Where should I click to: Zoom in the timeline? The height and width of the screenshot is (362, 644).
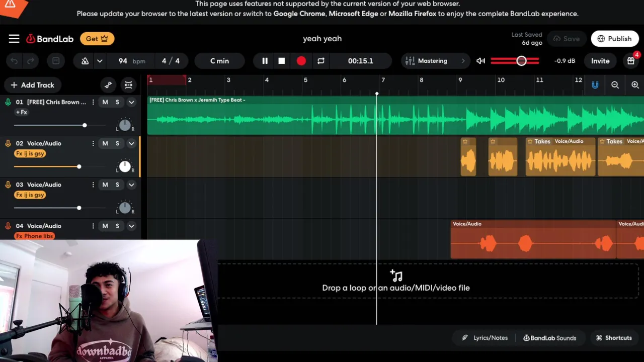(x=635, y=85)
